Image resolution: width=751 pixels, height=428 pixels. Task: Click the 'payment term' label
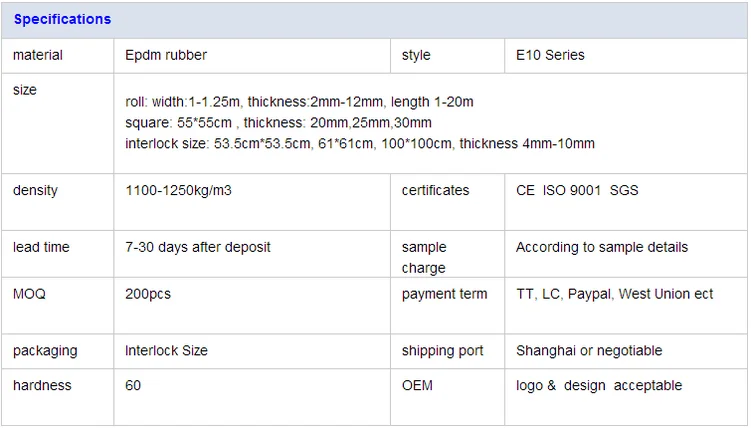click(444, 294)
